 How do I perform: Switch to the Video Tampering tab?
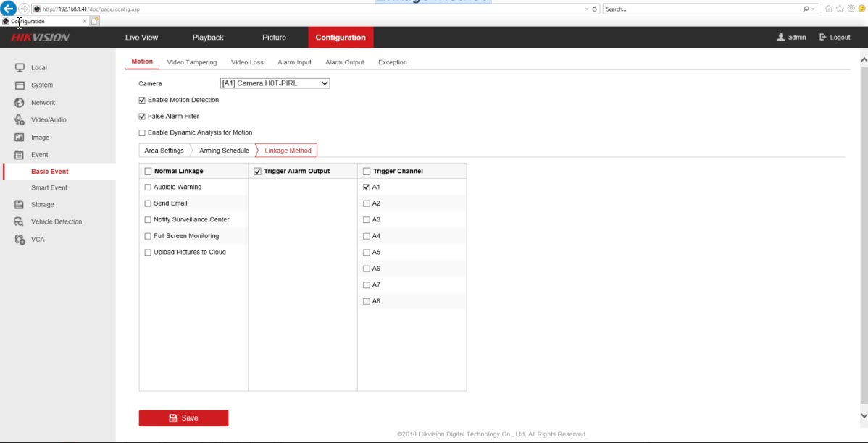pos(191,62)
